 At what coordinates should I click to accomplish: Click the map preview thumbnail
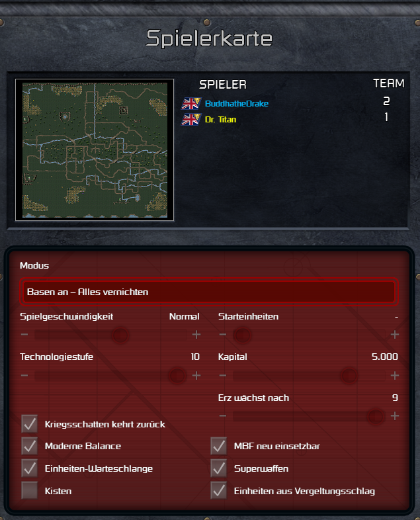(95, 150)
